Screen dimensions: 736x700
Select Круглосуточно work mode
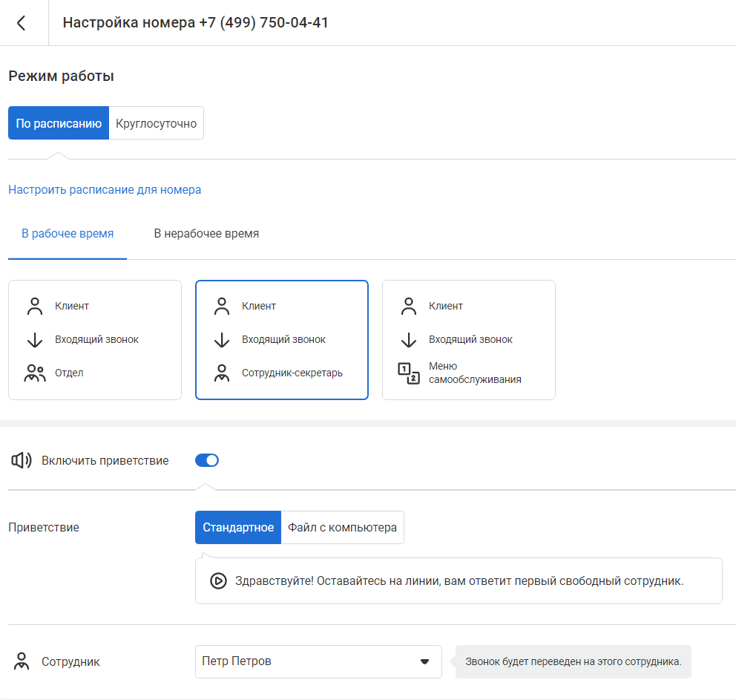(x=157, y=124)
